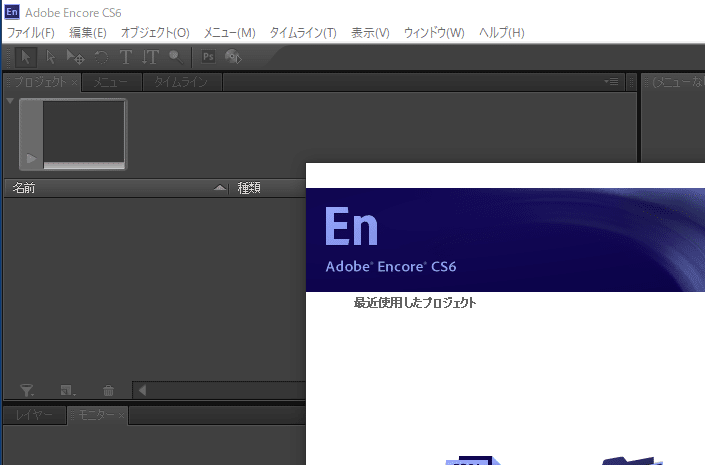The height and width of the screenshot is (465, 705).
Task: Open the ウィンドウ(W) menu
Action: pyautogui.click(x=434, y=32)
